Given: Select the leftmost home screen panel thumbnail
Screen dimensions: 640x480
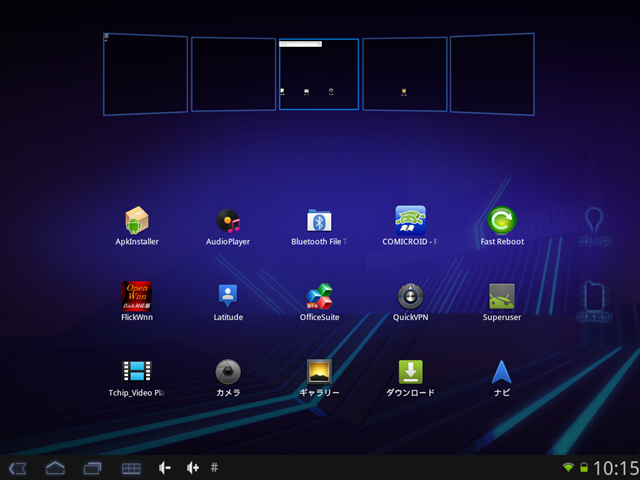Looking at the screenshot, I should coord(146,74).
